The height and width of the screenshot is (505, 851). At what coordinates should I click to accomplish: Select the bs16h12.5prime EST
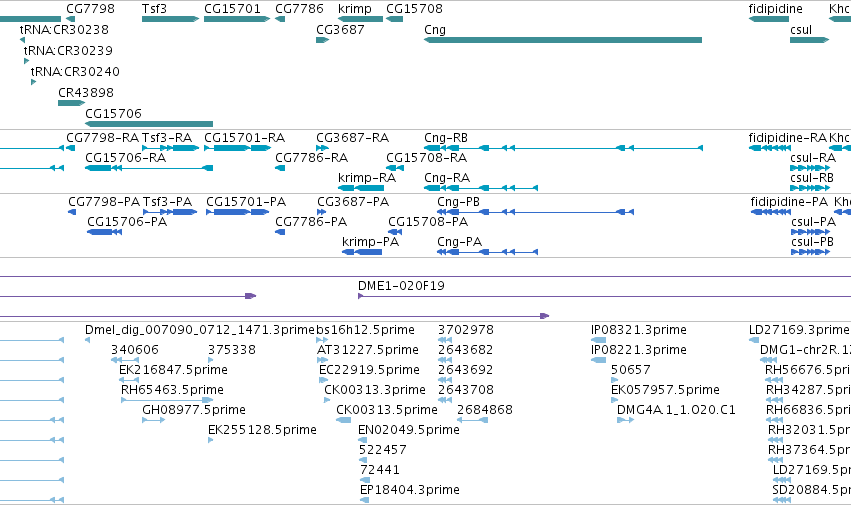[322, 340]
